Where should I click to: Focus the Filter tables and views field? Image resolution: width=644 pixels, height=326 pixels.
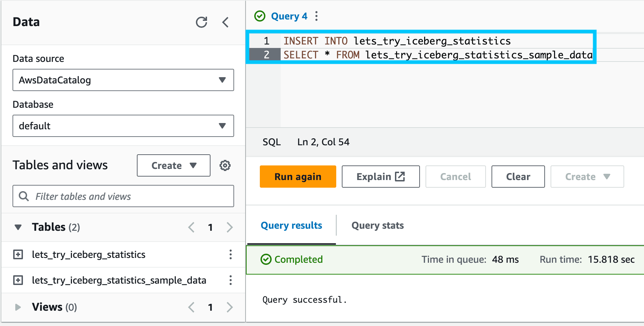tap(129, 196)
